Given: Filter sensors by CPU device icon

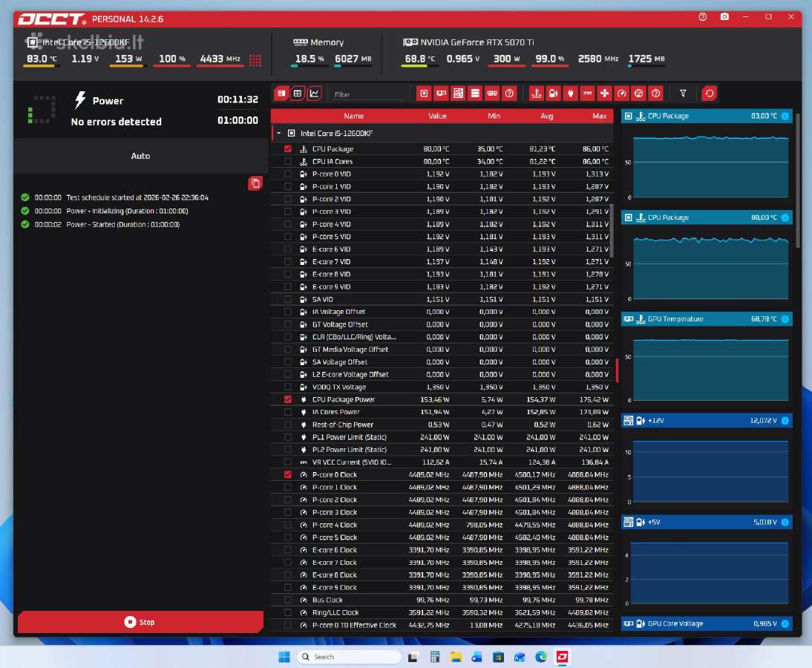Looking at the screenshot, I should point(424,94).
